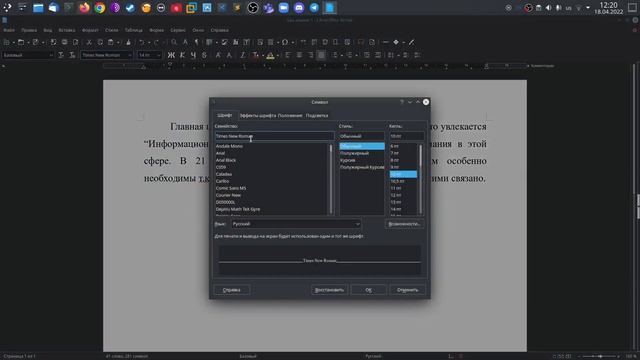The image size is (640, 360).
Task: Open the font size dropdown (14 пт)
Action: 159,55
